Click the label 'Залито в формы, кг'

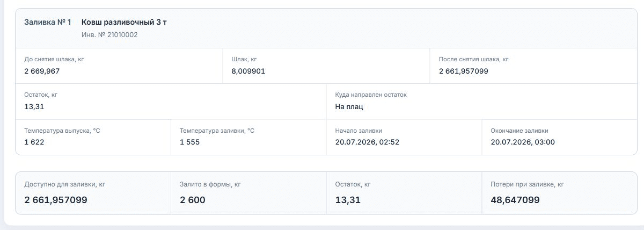click(x=210, y=184)
